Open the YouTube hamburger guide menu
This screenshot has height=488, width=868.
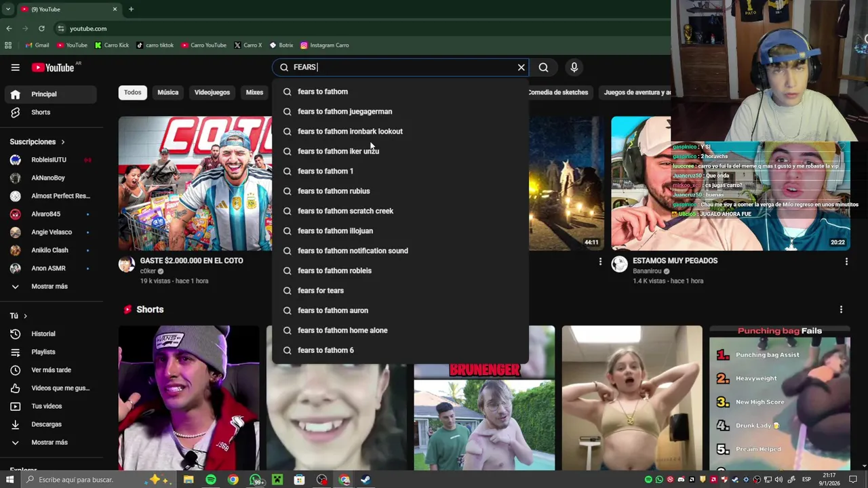tap(15, 67)
